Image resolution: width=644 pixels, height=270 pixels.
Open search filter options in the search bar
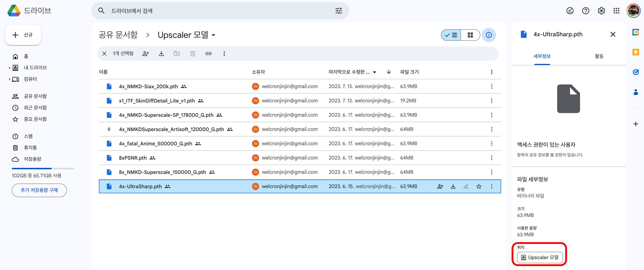click(338, 11)
